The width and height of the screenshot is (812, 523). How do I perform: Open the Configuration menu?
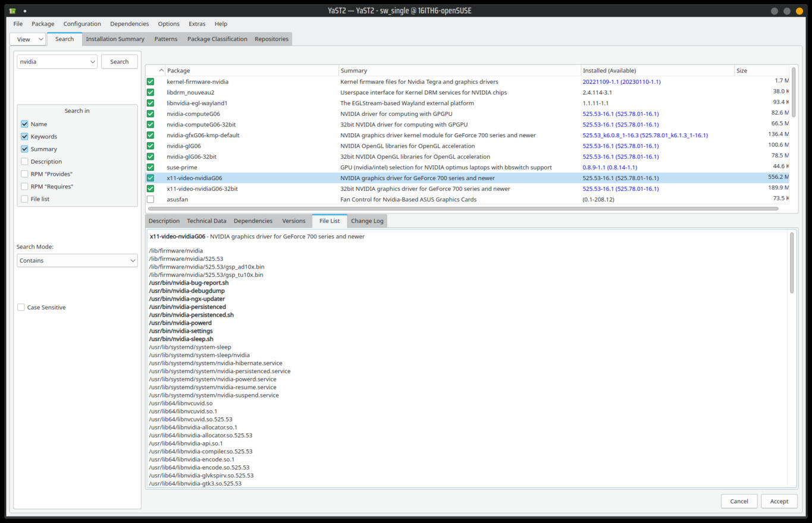click(82, 24)
